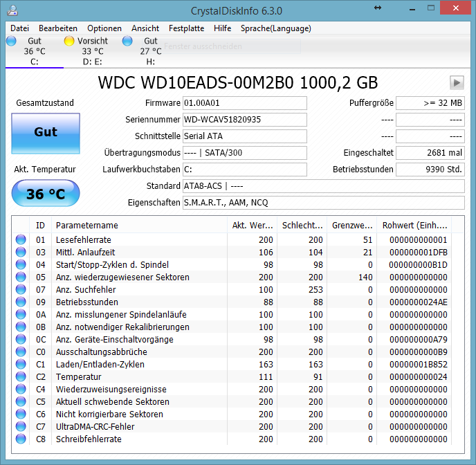Click threshold value 140
Image resolution: width=476 pixels, height=465 pixels.
(x=365, y=277)
